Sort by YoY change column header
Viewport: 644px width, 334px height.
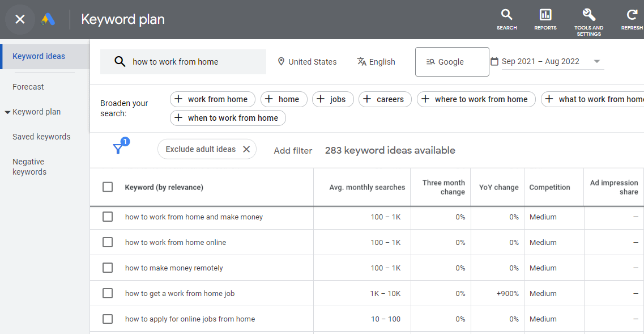click(x=498, y=187)
